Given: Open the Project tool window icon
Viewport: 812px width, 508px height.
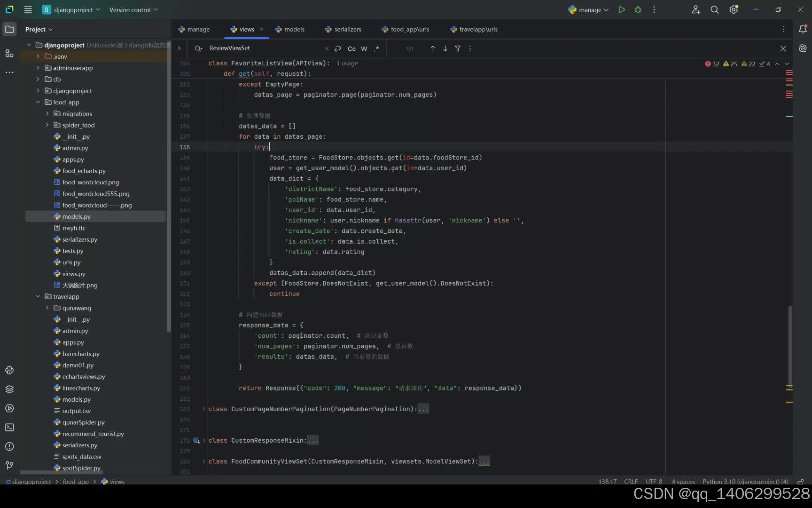Looking at the screenshot, I should [x=9, y=29].
